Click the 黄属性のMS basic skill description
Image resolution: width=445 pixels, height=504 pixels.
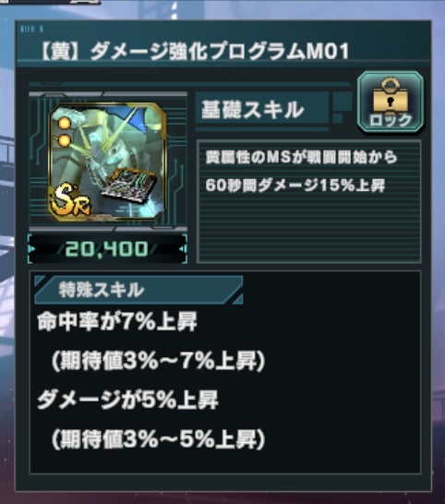coord(301,172)
